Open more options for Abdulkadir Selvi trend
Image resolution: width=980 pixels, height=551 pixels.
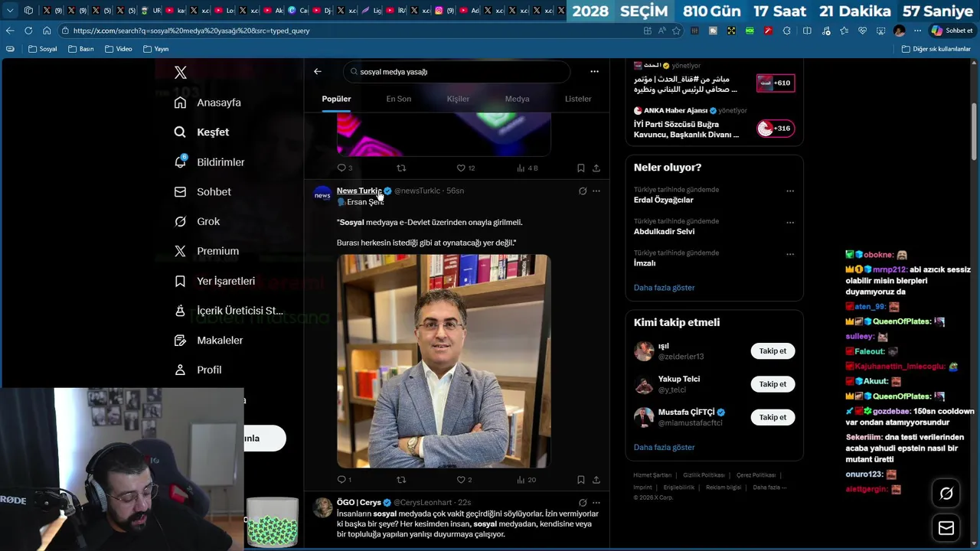point(790,223)
